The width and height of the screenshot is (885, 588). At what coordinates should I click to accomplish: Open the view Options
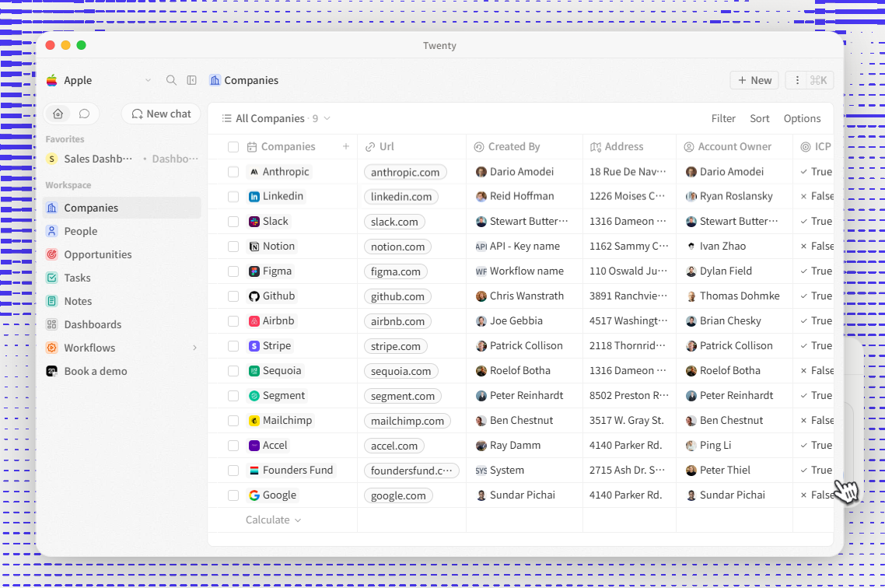[802, 118]
